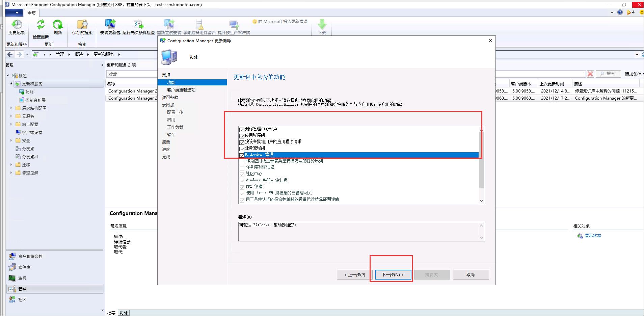The width and height of the screenshot is (644, 316).
Task: Click the 取消 button in wizard
Action: tap(471, 275)
